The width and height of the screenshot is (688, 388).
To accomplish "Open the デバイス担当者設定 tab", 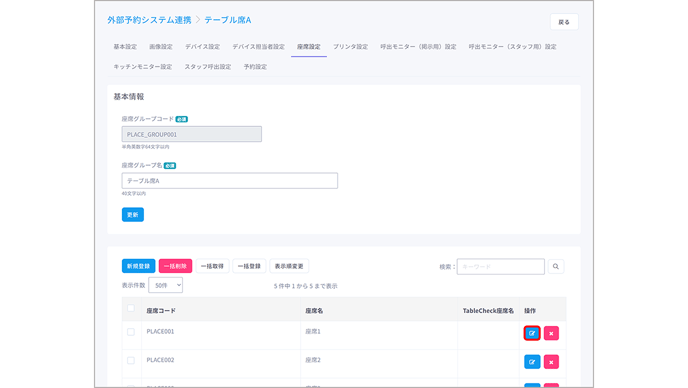I will click(x=258, y=47).
